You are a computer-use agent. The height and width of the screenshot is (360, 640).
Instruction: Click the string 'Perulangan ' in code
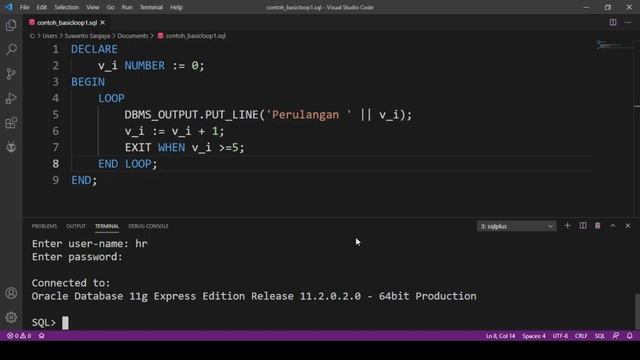click(x=309, y=115)
